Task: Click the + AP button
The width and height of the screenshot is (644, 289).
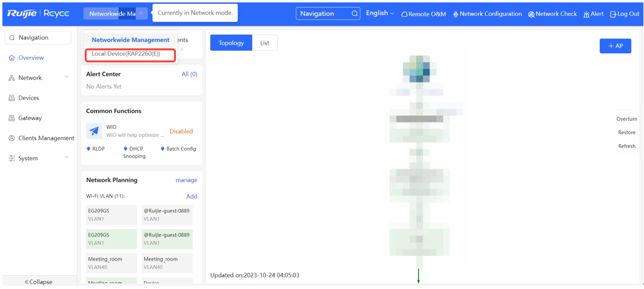Action: click(x=615, y=46)
